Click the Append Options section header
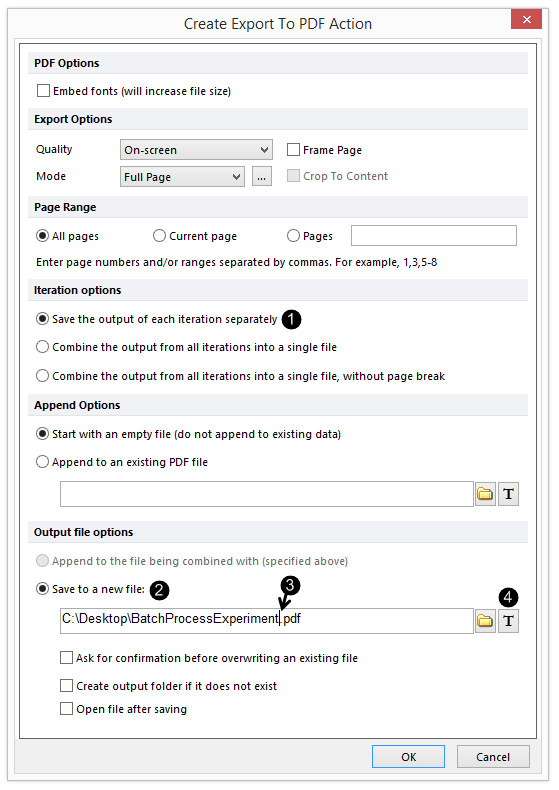This screenshot has height=790, width=559. pos(278,405)
